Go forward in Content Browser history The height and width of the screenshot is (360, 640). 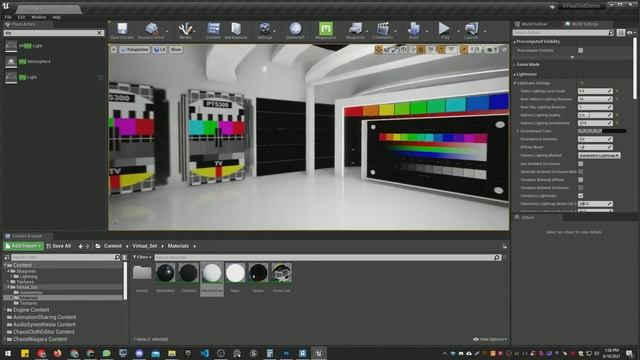click(87, 246)
